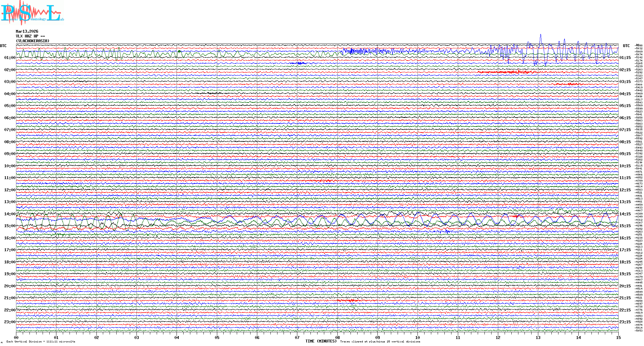The image size is (644, 346).
Task: Click the left UTC axis label
Action: (3, 46)
